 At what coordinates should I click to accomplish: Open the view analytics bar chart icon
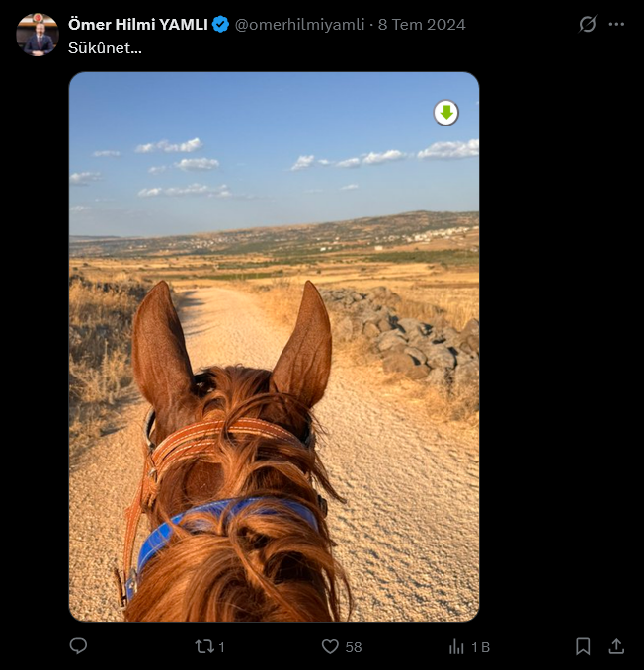coord(456,646)
